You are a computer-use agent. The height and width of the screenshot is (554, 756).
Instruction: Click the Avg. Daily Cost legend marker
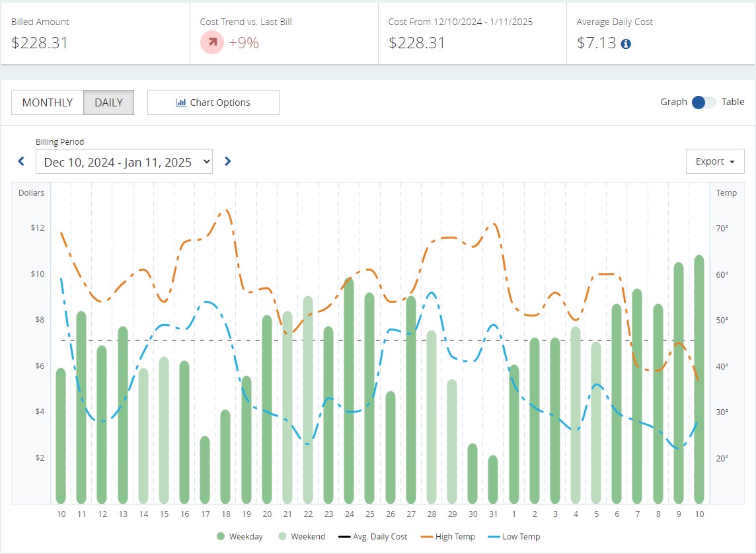(x=343, y=537)
